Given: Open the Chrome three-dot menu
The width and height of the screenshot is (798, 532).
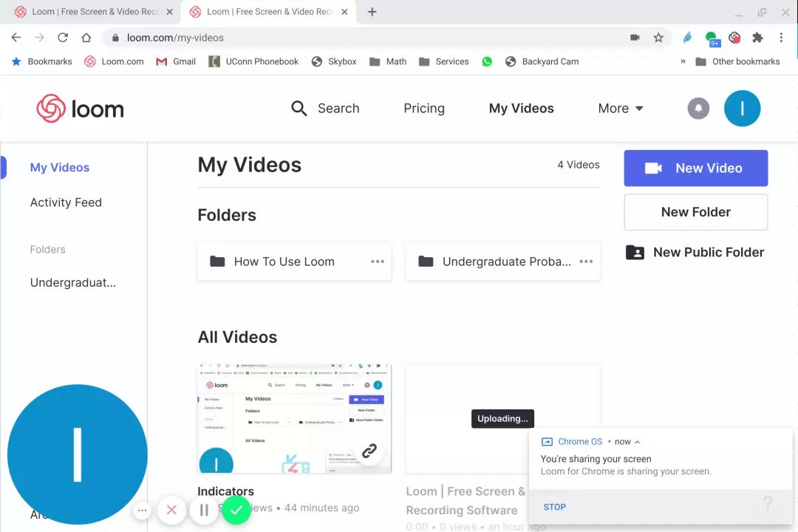Looking at the screenshot, I should pyautogui.click(x=781, y=38).
